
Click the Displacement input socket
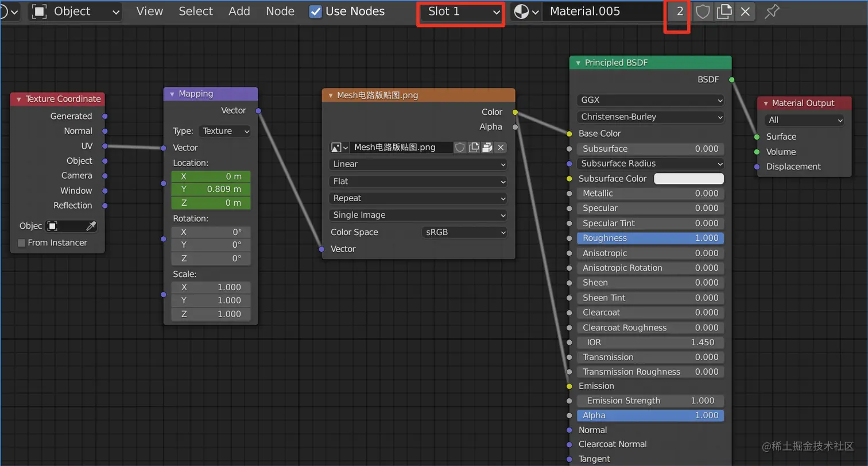pos(757,167)
